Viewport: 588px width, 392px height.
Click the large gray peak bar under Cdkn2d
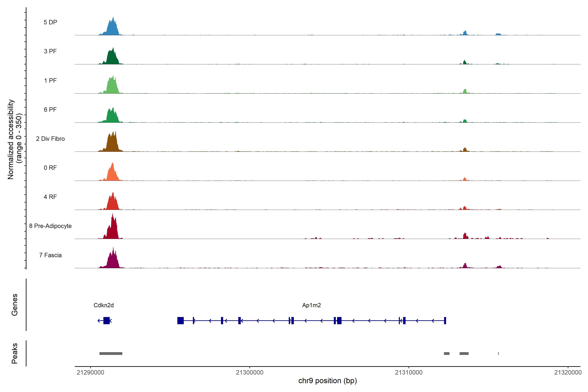pos(111,353)
